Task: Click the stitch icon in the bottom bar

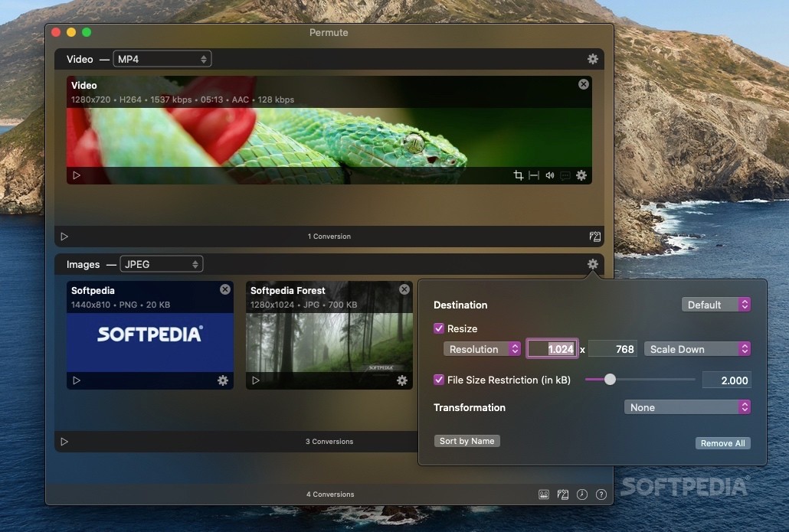Action: point(562,494)
